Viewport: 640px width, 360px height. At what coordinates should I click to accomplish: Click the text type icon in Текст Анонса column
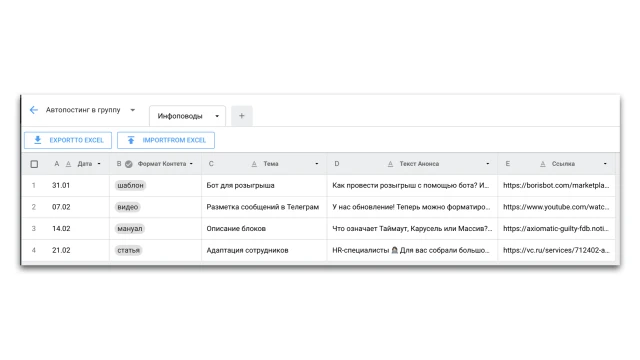[390, 164]
